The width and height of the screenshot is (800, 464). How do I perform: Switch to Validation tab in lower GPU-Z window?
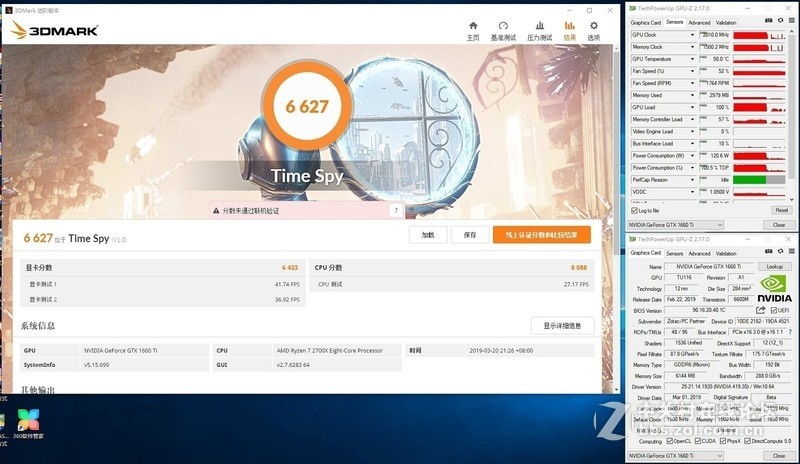pos(726,253)
